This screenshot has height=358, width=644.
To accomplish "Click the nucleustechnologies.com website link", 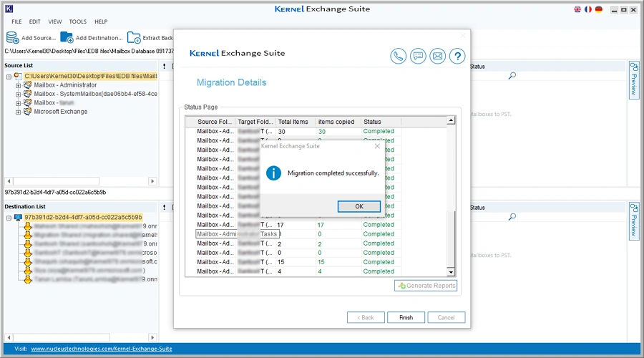I will pyautogui.click(x=101, y=349).
